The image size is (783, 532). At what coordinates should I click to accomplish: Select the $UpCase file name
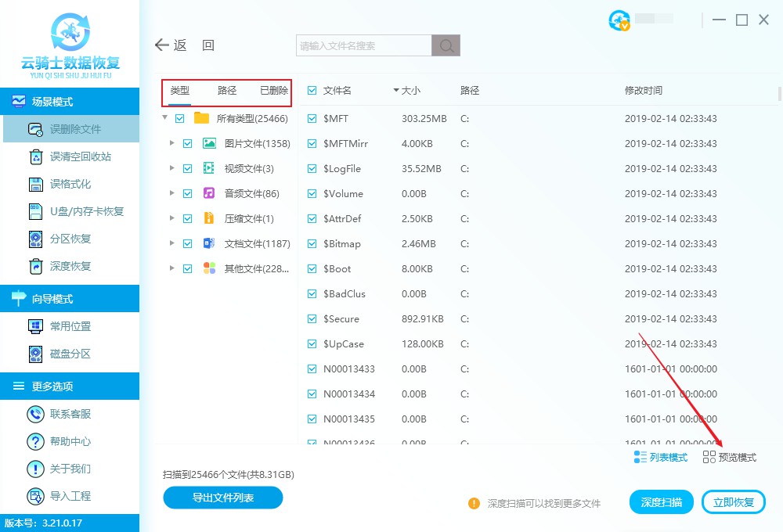click(344, 344)
